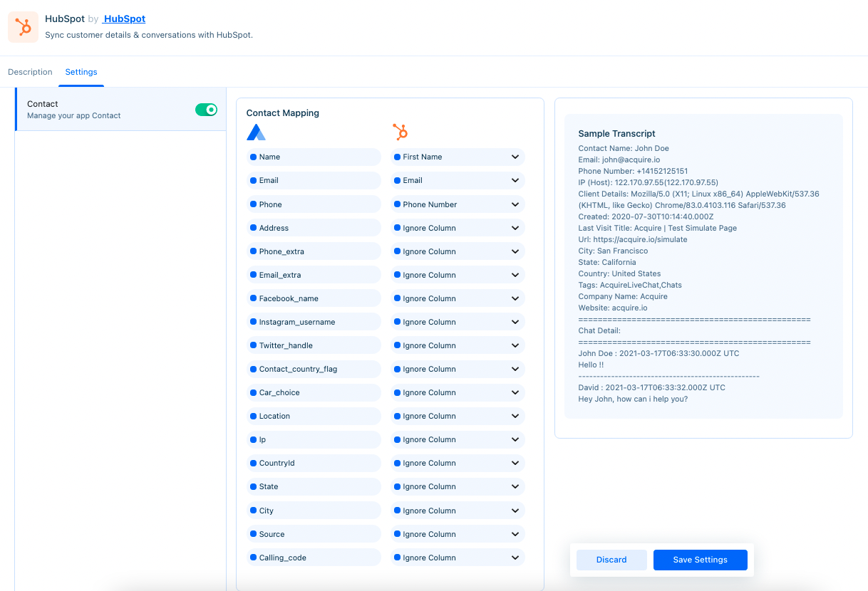Expand the dropdown for the City field
The image size is (868, 591).
click(x=458, y=511)
